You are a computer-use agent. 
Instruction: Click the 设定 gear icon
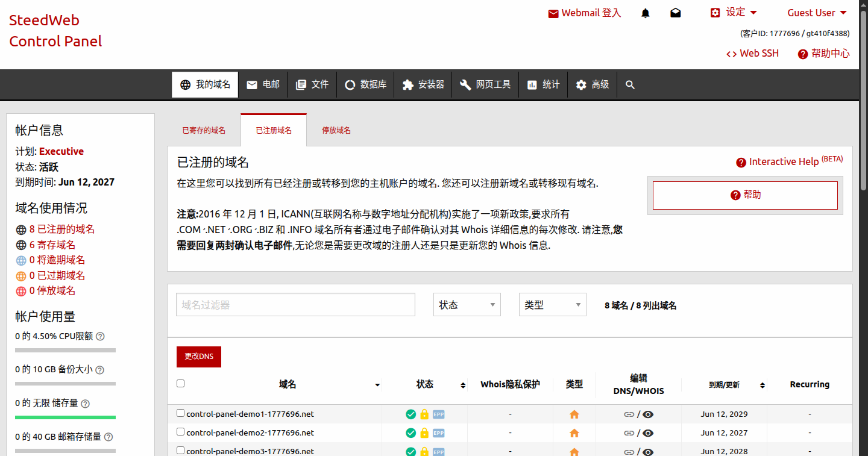tap(715, 13)
